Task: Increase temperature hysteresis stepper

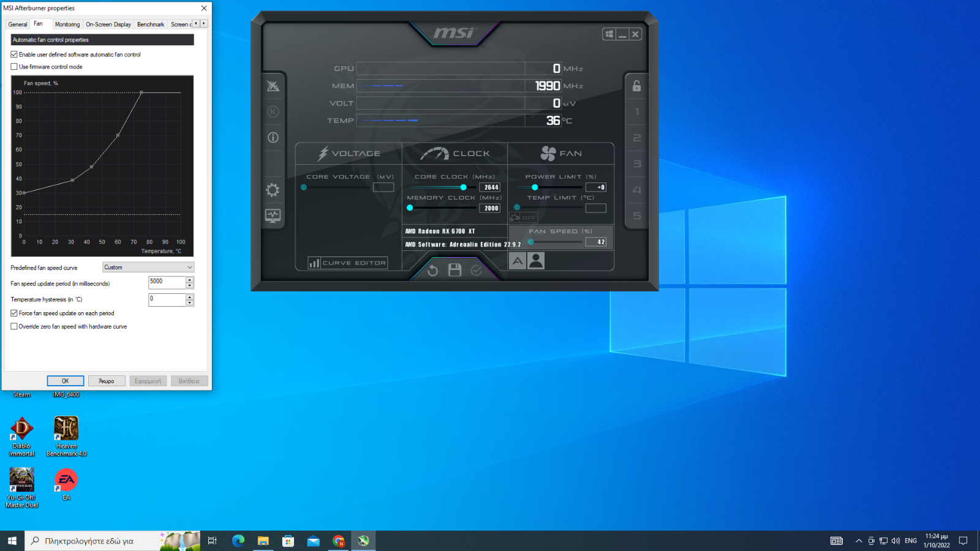Action: tap(190, 296)
